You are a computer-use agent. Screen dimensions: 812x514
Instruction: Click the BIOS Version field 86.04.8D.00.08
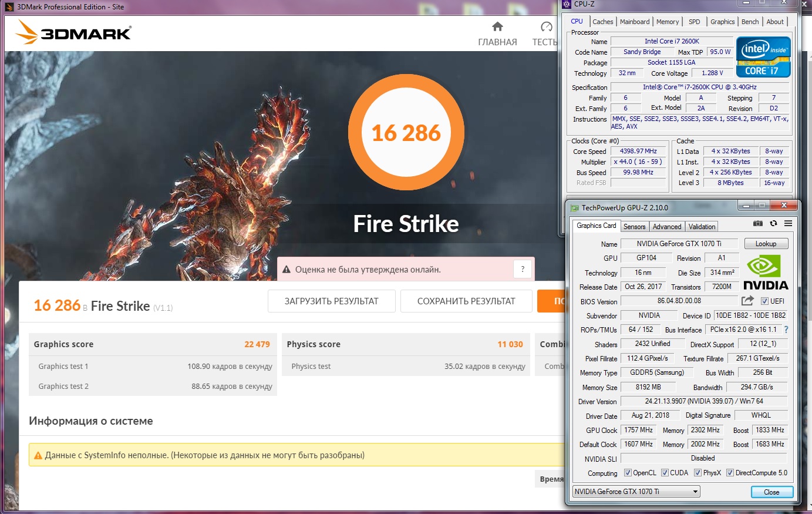coord(679,301)
